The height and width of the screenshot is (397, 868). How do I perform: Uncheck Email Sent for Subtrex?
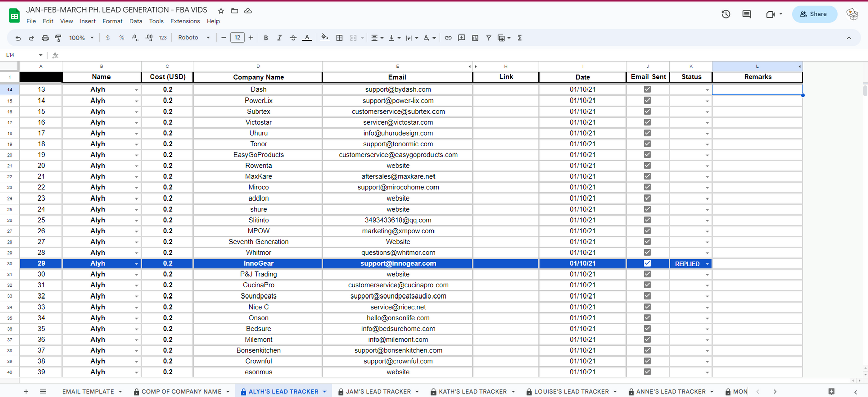click(647, 111)
